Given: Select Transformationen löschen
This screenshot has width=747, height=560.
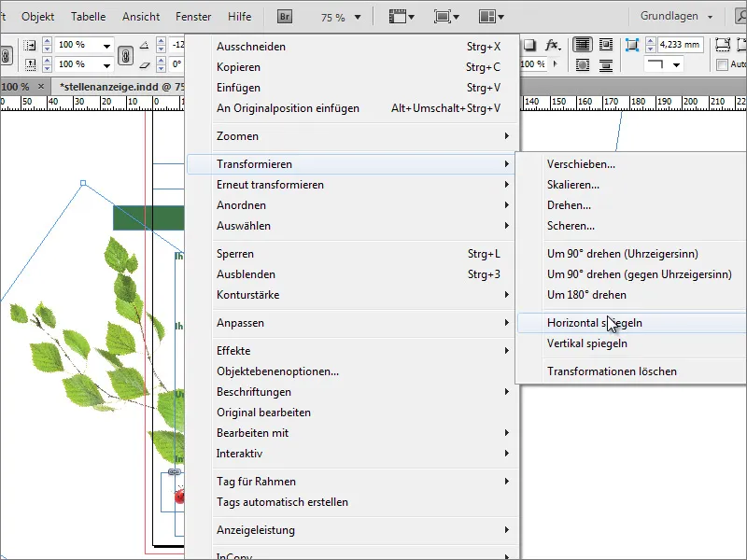Looking at the screenshot, I should (x=632, y=371).
